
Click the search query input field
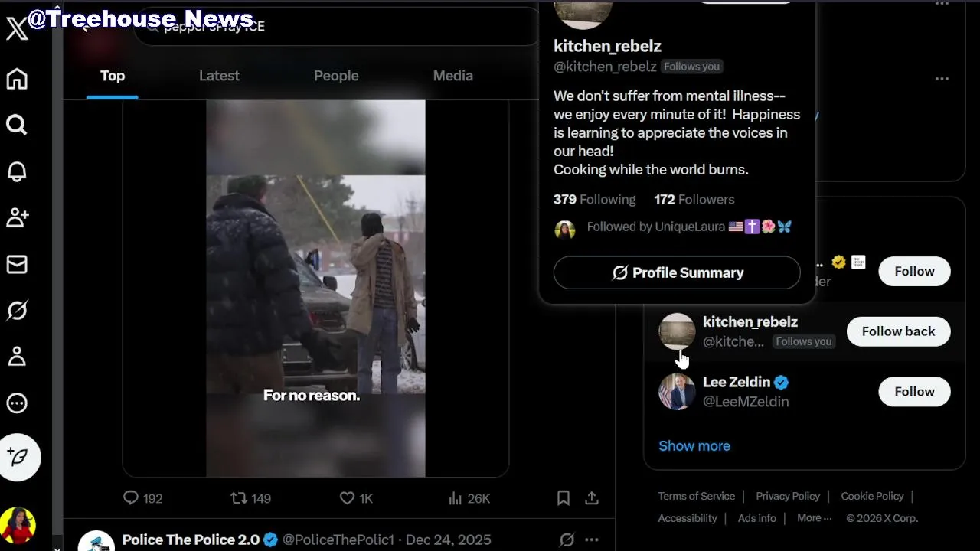(x=337, y=27)
